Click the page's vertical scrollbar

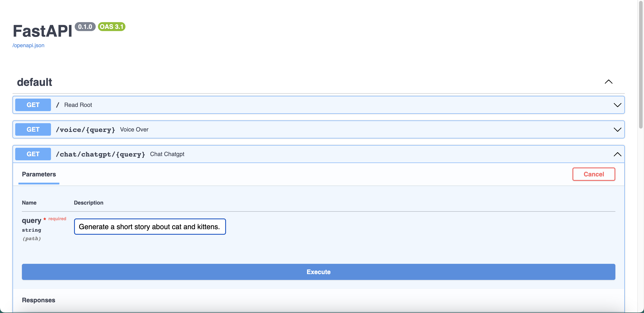(640, 65)
